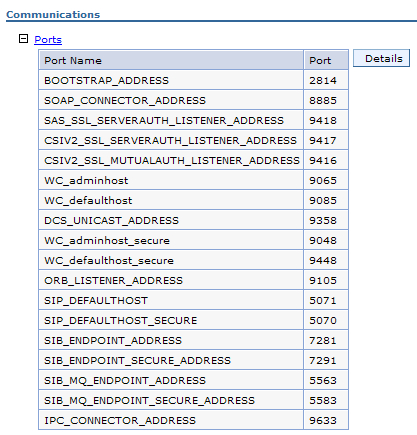Screen dimensions: 417x435
Task: Select the SIB_ENDPOINT_ADDRESS row name
Action: tap(113, 340)
